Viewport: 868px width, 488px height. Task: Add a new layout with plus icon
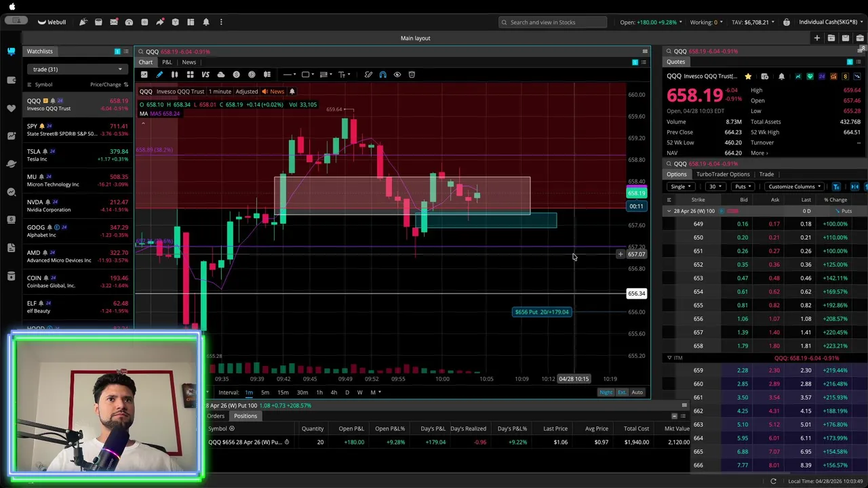pos(817,38)
